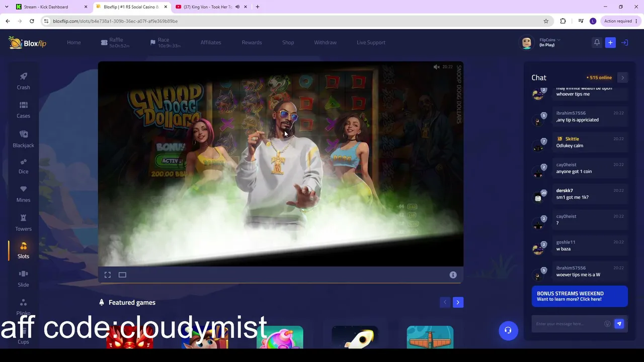The image size is (644, 362).
Task: Reload the Bloxflip page
Action: (32, 21)
